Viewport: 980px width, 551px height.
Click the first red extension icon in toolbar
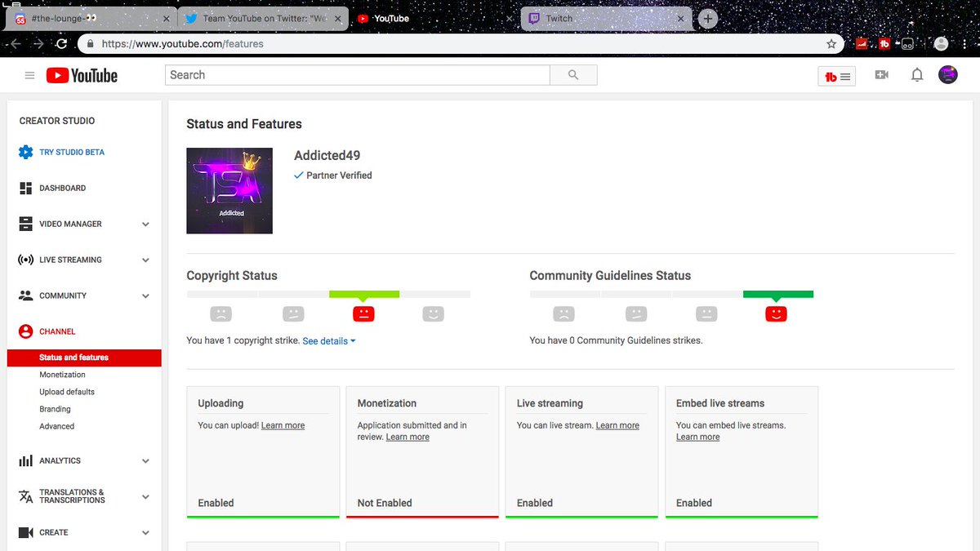click(861, 44)
